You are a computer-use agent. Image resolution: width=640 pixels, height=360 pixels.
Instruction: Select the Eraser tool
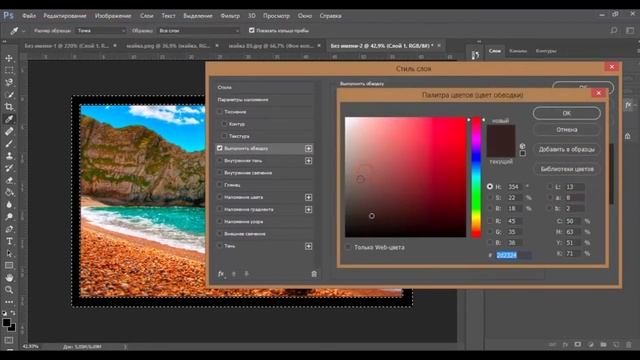[x=9, y=180]
